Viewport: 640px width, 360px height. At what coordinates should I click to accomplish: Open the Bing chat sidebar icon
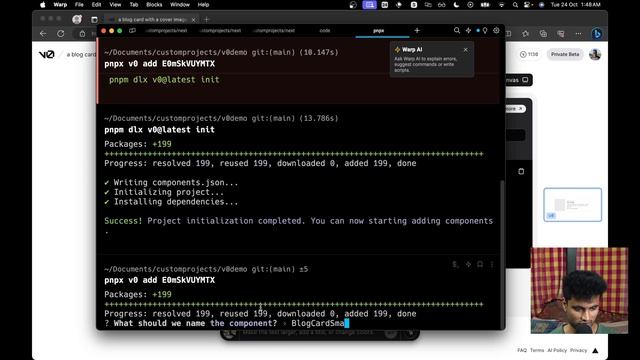point(596,34)
